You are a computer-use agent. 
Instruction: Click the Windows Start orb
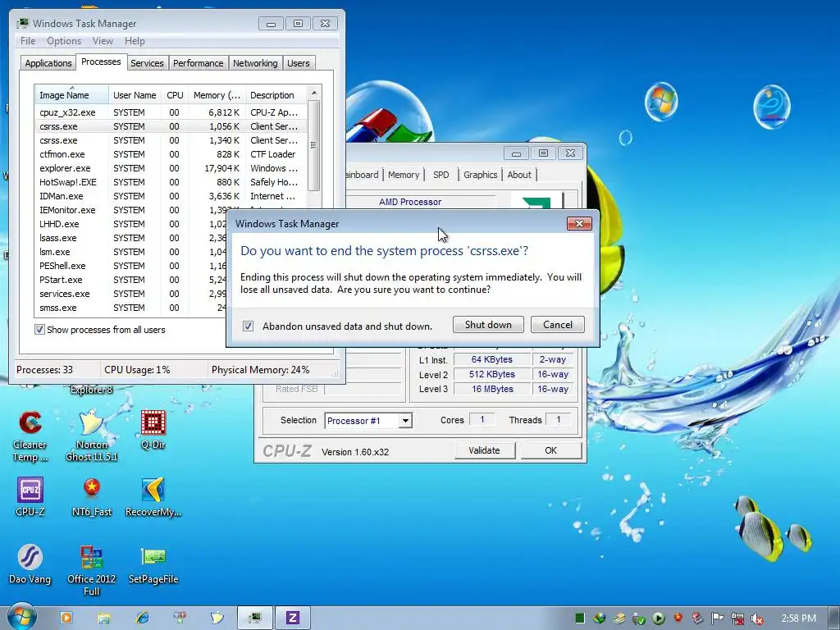click(21, 617)
